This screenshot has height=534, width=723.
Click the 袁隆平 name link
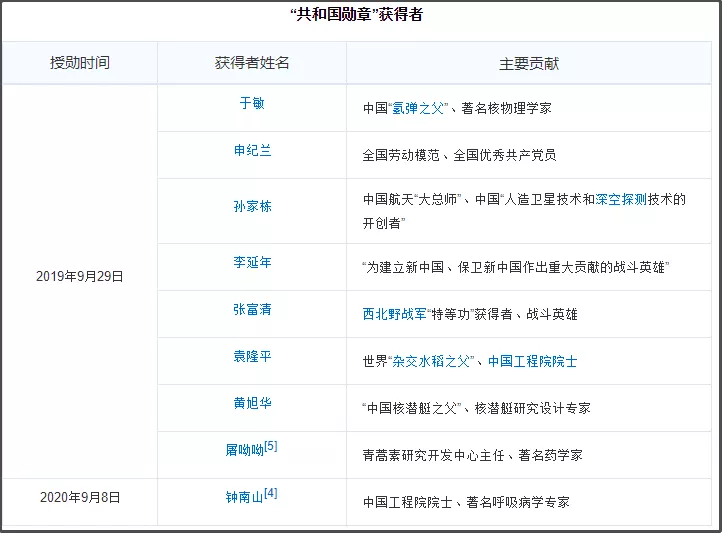(252, 357)
